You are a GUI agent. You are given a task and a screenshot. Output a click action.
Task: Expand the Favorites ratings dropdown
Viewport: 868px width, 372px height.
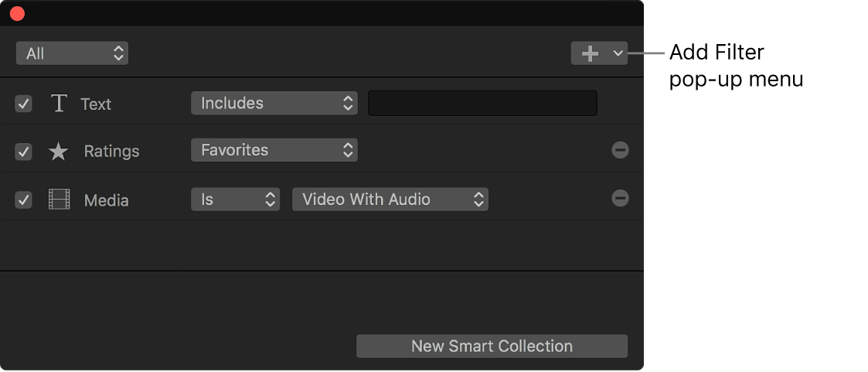pos(274,150)
